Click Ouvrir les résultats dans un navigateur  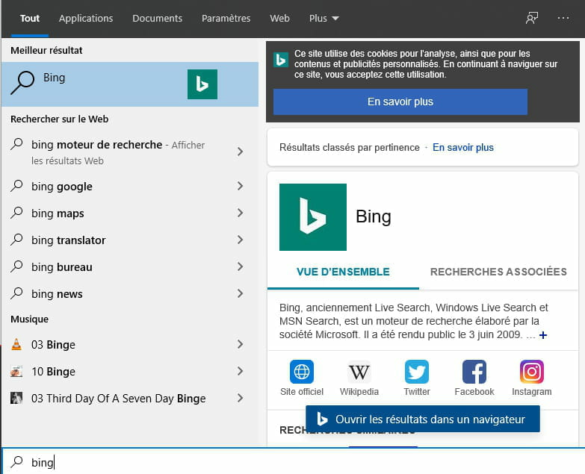pyautogui.click(x=423, y=419)
